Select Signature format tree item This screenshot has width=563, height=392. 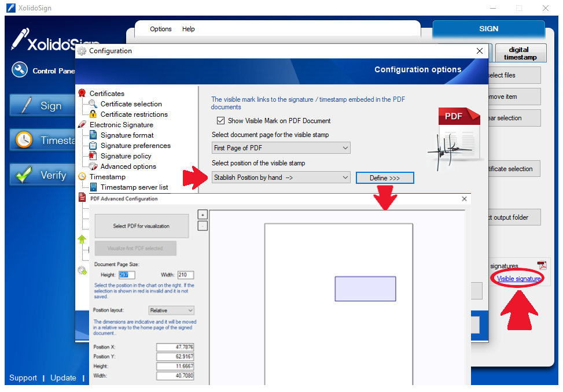(x=127, y=135)
